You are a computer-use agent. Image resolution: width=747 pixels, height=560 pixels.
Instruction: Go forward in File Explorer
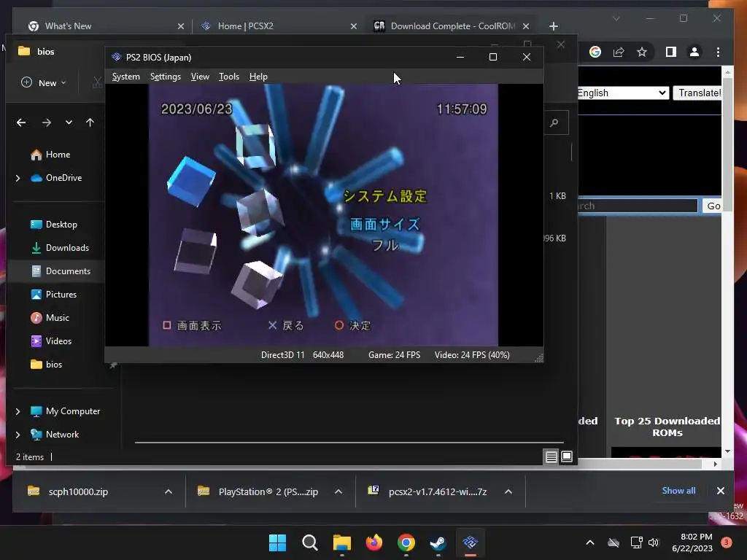pyautogui.click(x=46, y=122)
